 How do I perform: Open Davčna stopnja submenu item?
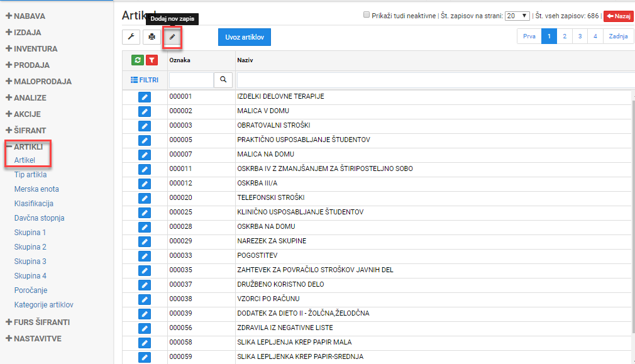coord(39,218)
